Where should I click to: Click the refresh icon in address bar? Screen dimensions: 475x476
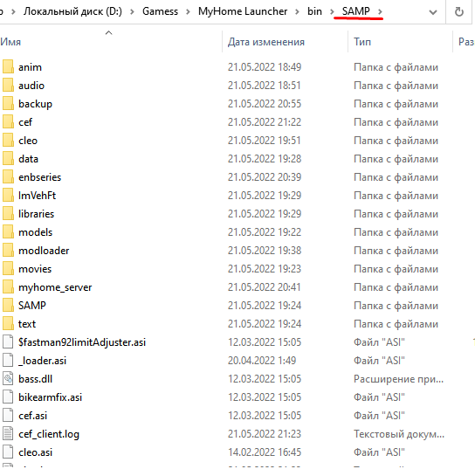(459, 12)
